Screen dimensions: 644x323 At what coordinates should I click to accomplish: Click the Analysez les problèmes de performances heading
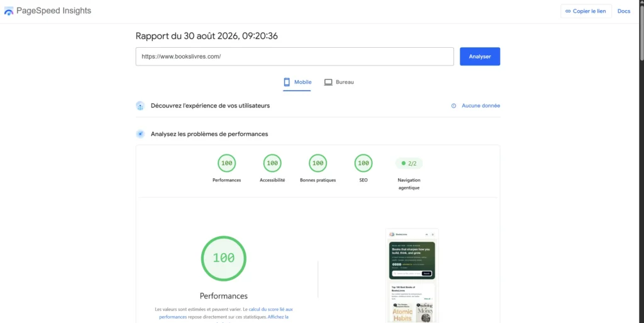pos(209,134)
